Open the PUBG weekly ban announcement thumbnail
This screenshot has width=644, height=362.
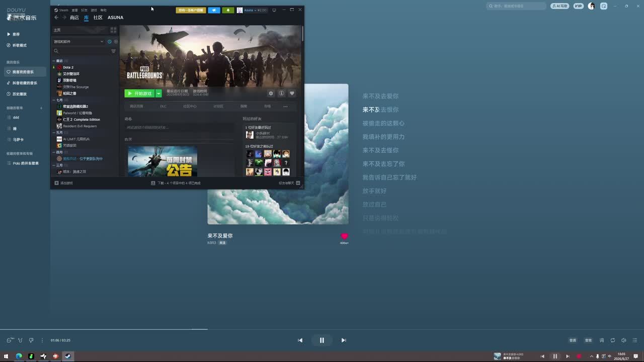(x=163, y=161)
